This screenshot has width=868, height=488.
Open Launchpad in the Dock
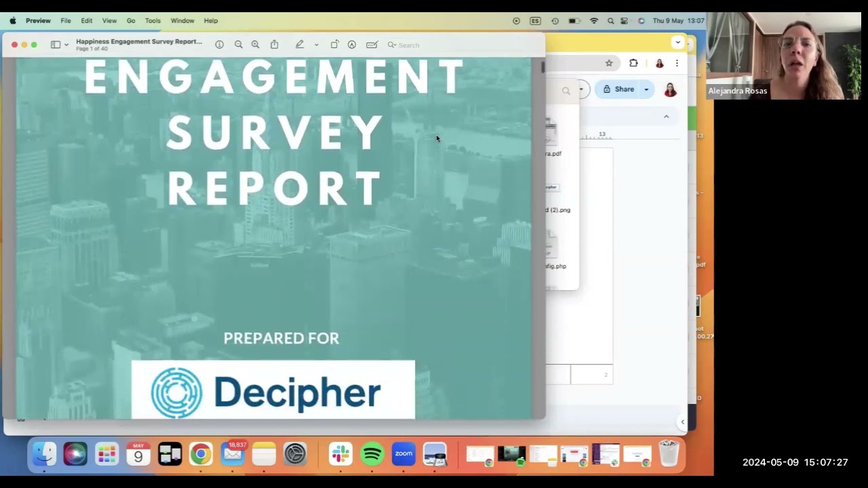(x=106, y=453)
